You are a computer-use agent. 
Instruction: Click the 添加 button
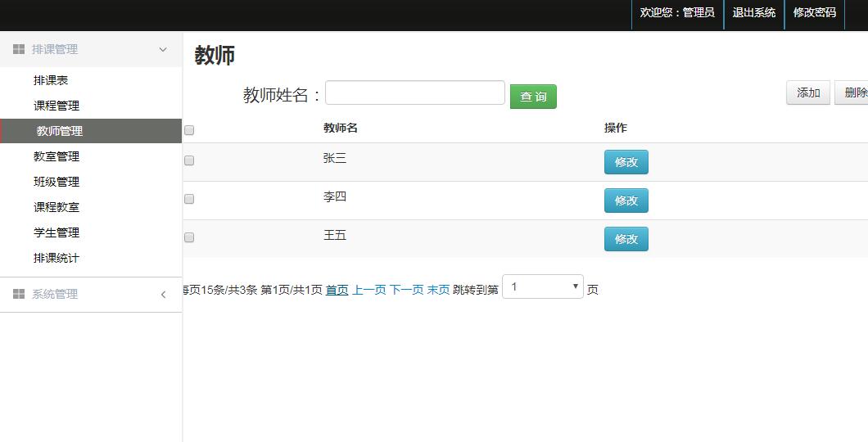point(808,93)
